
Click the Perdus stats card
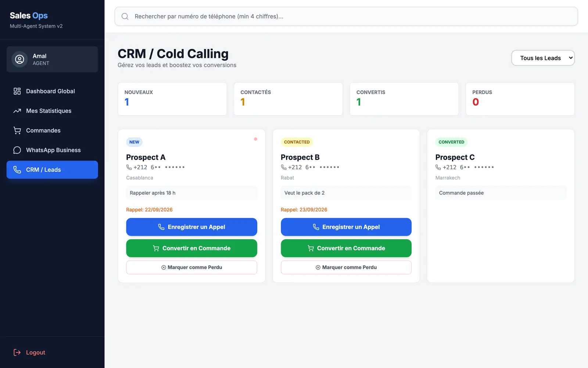[x=520, y=99]
